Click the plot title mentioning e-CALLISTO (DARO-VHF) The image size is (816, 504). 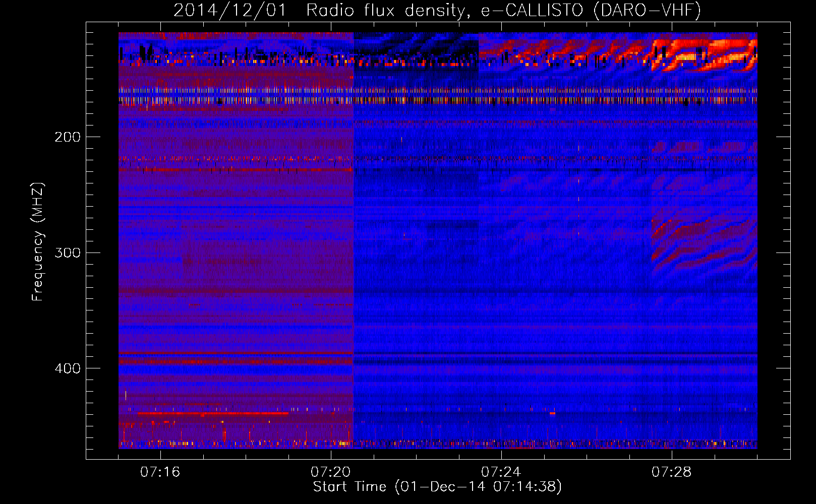coord(437,10)
